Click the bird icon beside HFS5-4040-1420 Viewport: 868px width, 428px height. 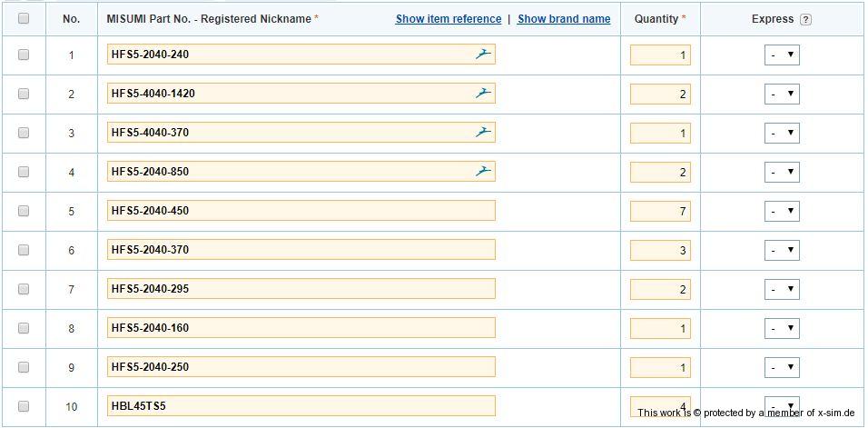pos(483,94)
